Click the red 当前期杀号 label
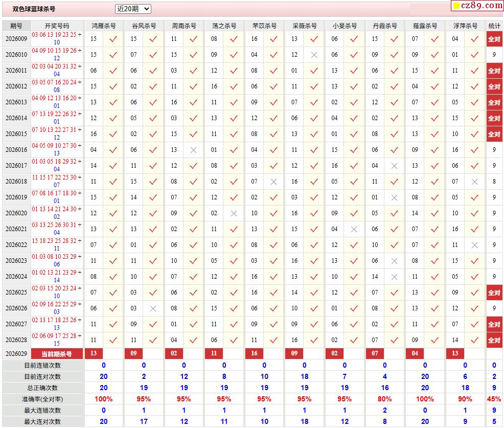The image size is (504, 428). [x=57, y=354]
